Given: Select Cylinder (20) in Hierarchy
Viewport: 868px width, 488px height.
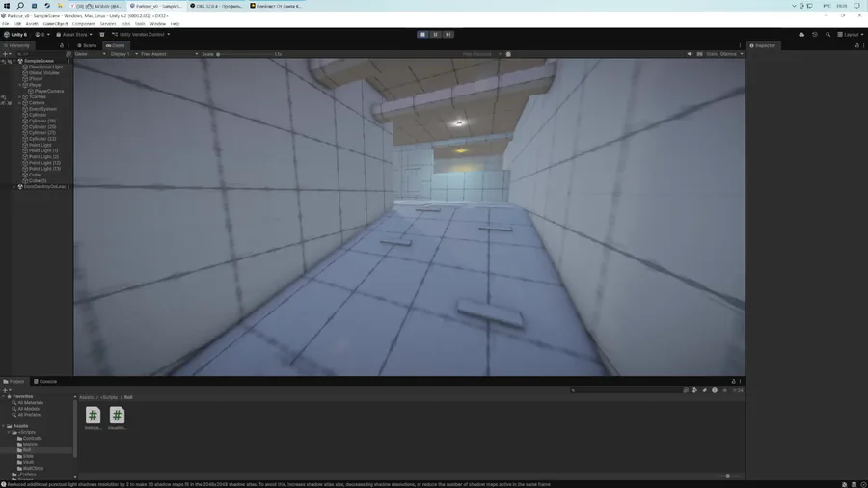Looking at the screenshot, I should tap(42, 126).
